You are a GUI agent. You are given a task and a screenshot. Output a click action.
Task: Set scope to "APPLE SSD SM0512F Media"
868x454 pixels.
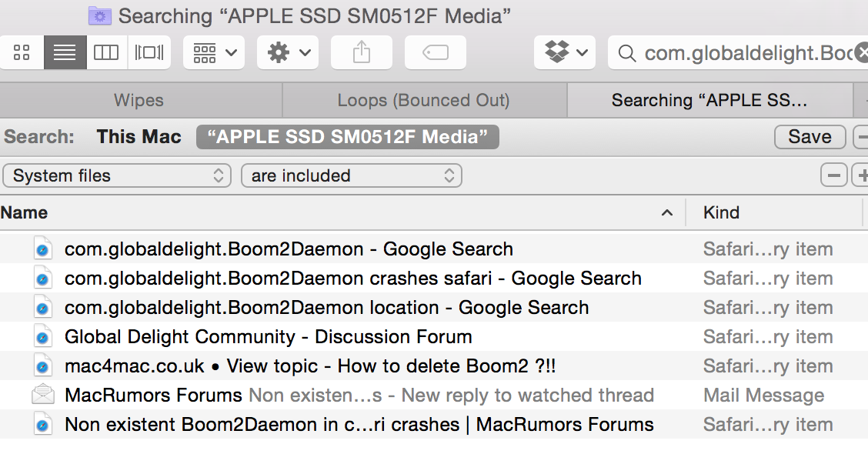pyautogui.click(x=348, y=137)
